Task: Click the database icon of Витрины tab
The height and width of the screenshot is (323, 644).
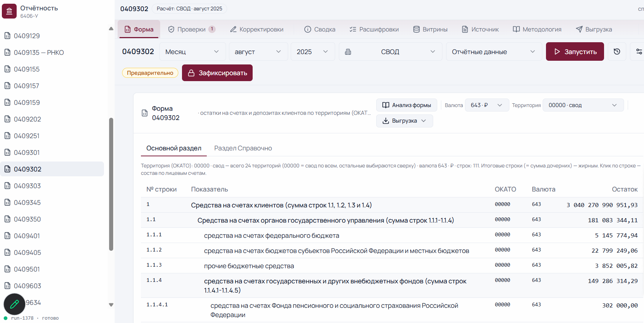Action: coord(417,29)
